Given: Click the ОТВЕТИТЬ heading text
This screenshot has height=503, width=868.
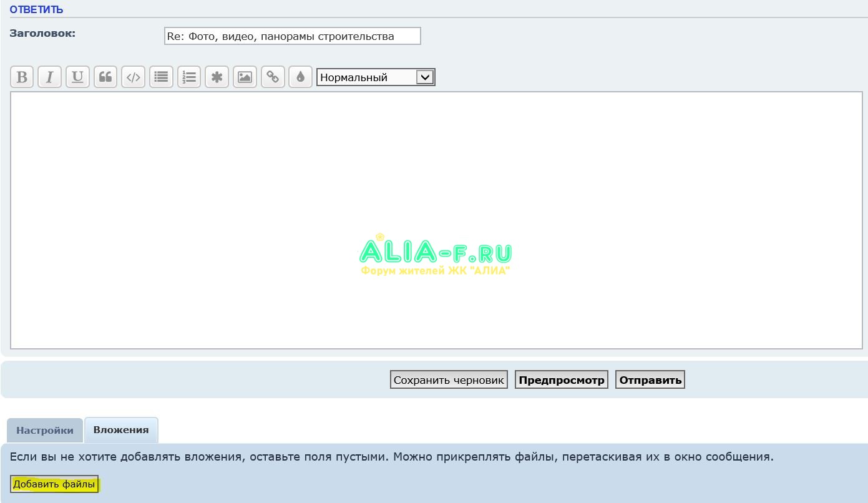Looking at the screenshot, I should tap(36, 9).
